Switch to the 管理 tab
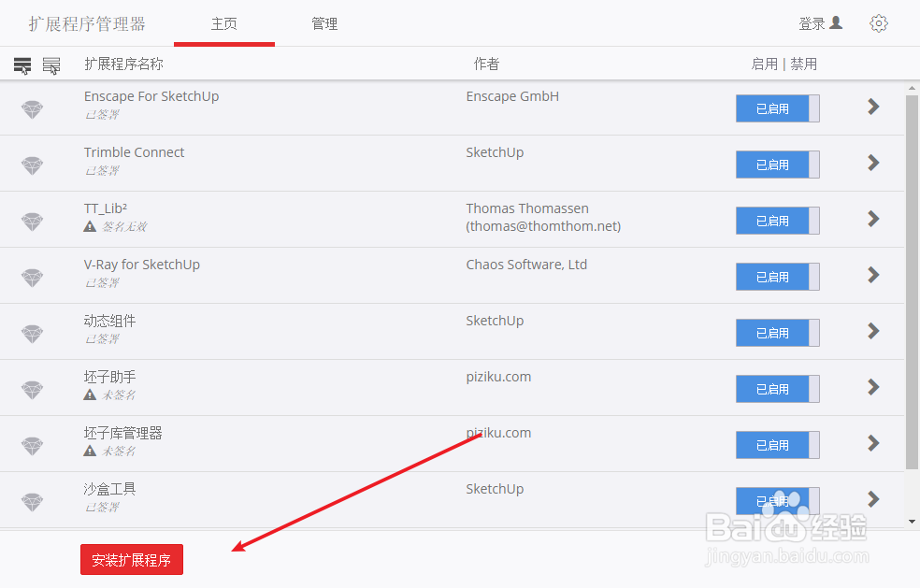 [x=324, y=24]
